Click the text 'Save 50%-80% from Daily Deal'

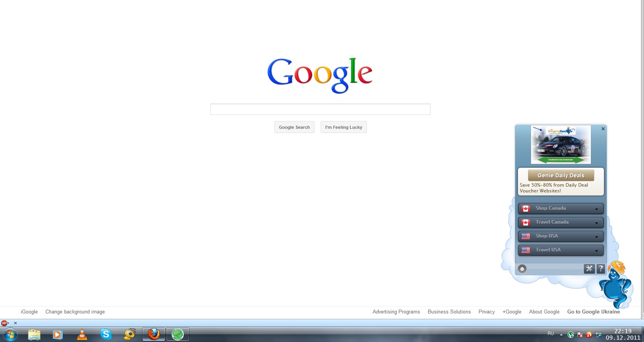pyautogui.click(x=554, y=185)
